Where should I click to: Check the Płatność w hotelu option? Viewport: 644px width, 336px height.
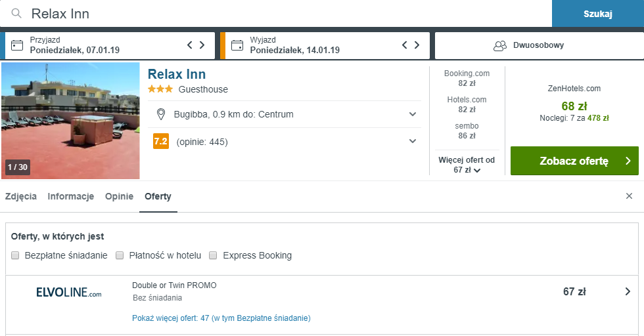click(120, 255)
